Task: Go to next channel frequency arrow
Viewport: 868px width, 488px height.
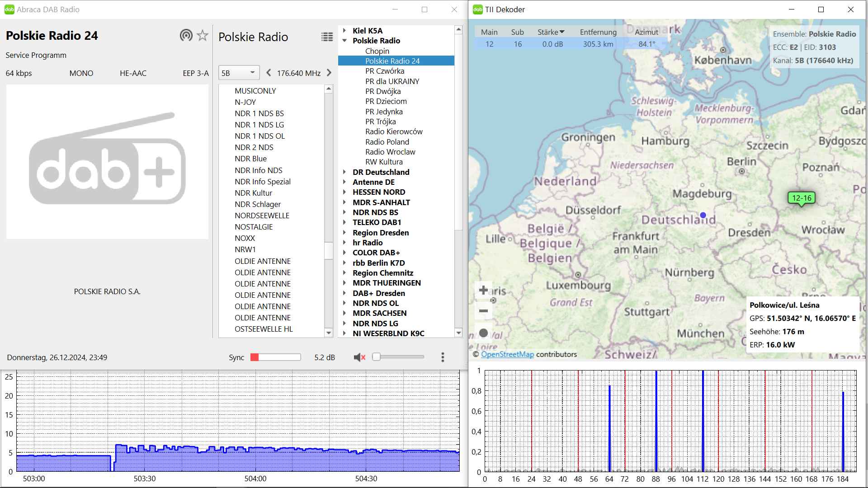Action: [x=329, y=73]
